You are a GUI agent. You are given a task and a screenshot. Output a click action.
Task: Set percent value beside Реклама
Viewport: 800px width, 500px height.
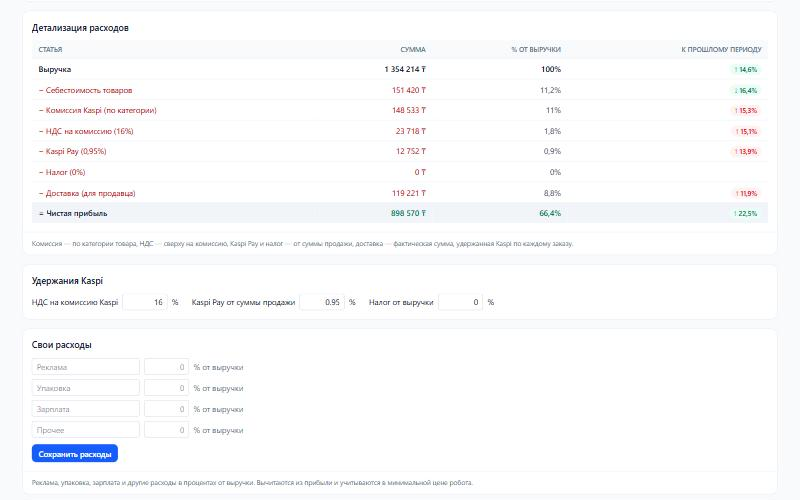pyautogui.click(x=166, y=367)
